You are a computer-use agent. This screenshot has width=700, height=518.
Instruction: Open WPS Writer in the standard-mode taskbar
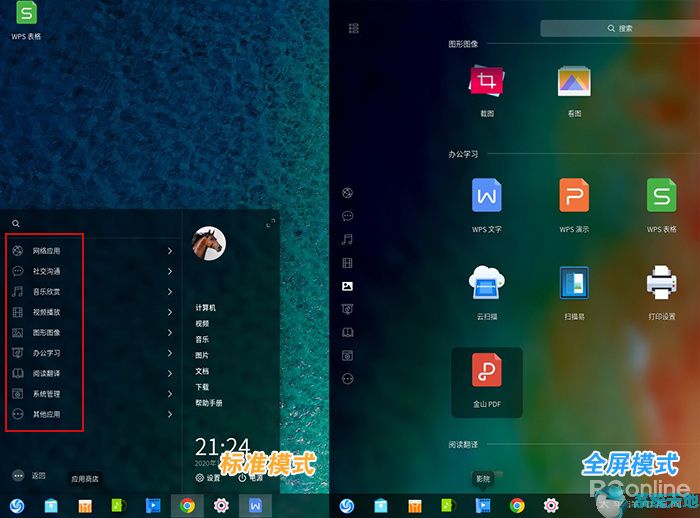pyautogui.click(x=255, y=506)
